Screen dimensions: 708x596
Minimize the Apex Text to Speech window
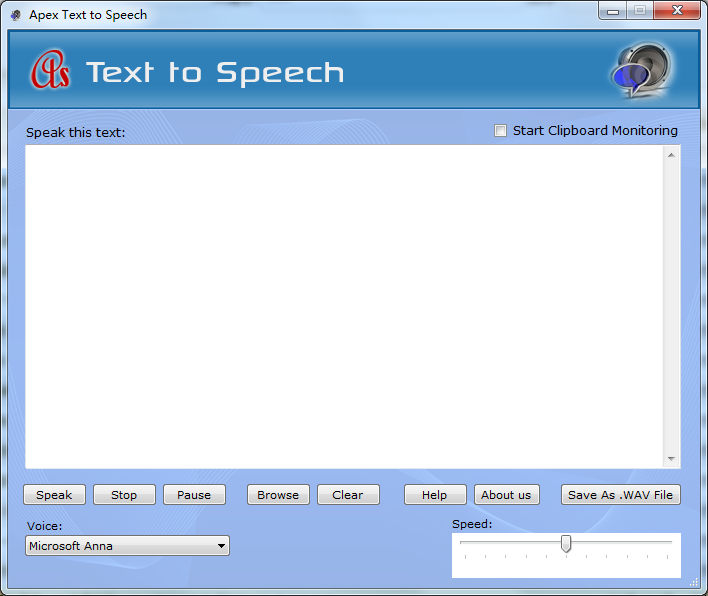click(x=613, y=11)
